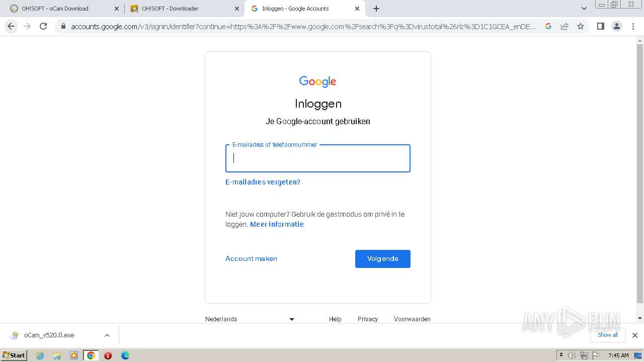Image resolution: width=644 pixels, height=362 pixels.
Task: Click 'Account maken' to create account
Action: tap(251, 258)
